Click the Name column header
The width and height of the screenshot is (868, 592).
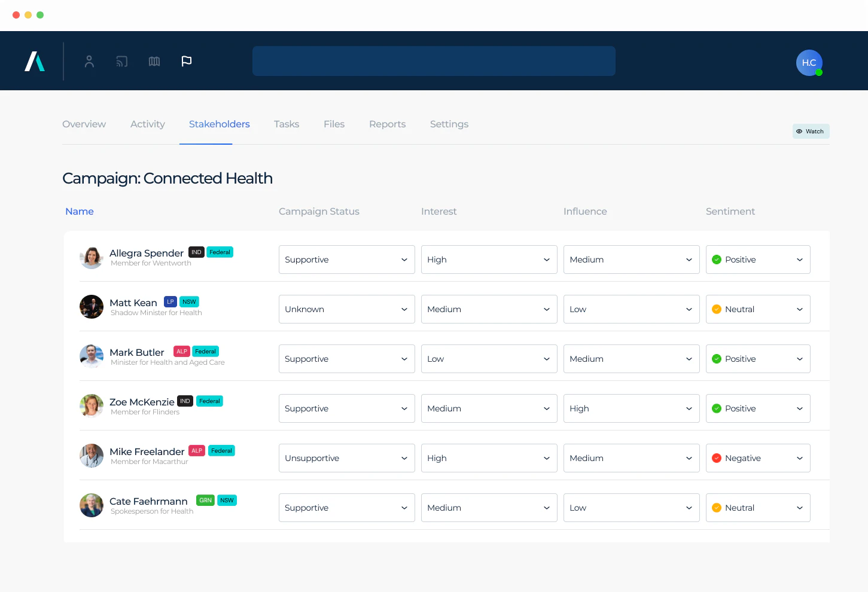(79, 211)
